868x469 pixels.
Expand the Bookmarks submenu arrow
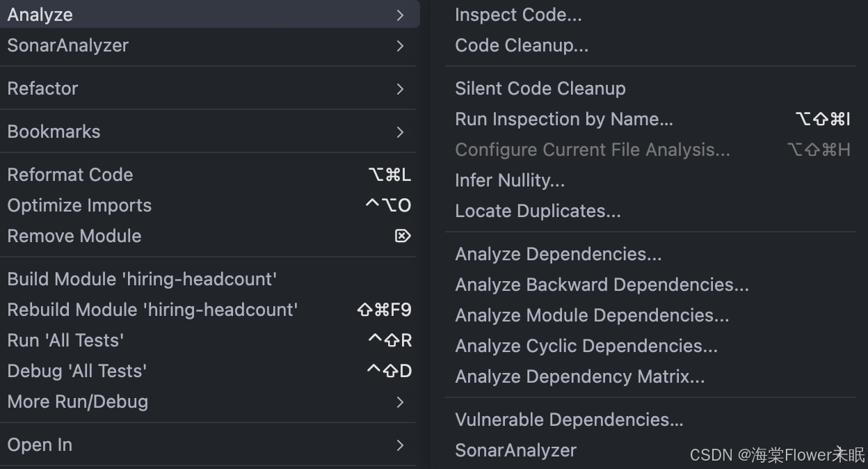[400, 132]
